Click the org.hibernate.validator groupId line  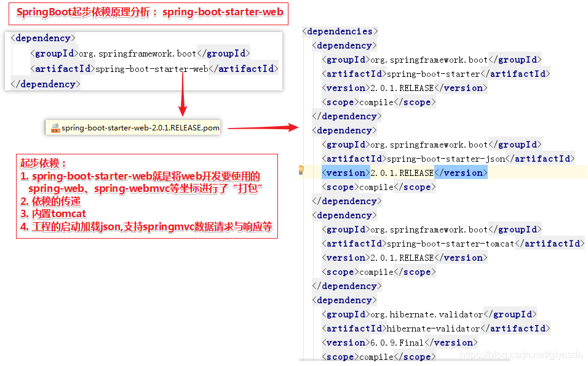coord(429,314)
